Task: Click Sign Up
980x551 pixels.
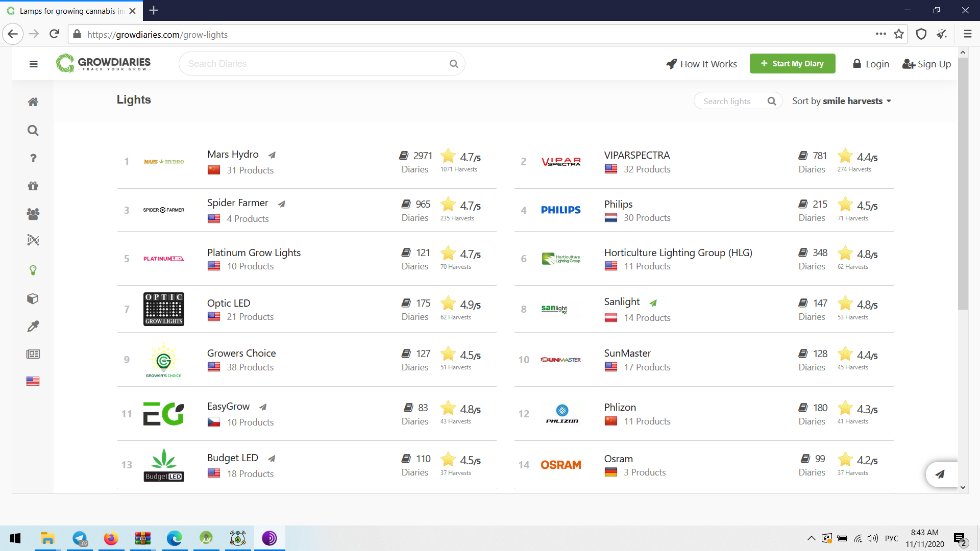Action: 927,64
